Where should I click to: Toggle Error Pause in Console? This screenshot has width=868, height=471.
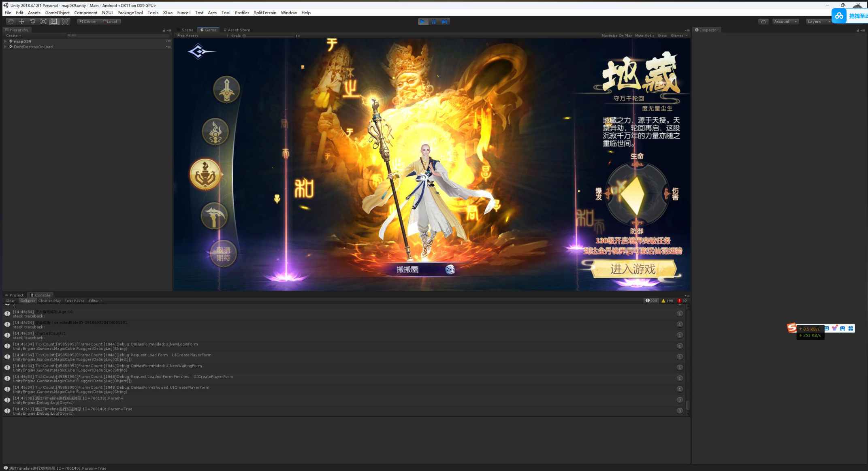click(x=74, y=301)
